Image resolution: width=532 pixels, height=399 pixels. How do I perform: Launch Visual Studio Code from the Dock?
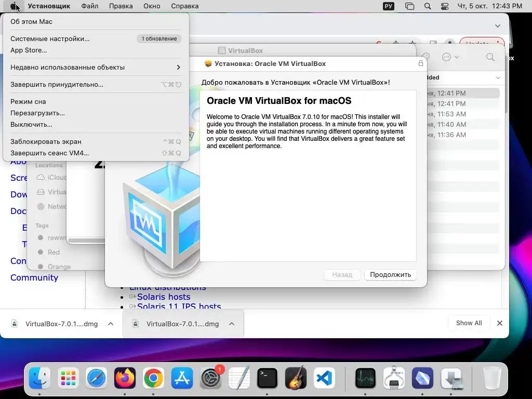324,378
